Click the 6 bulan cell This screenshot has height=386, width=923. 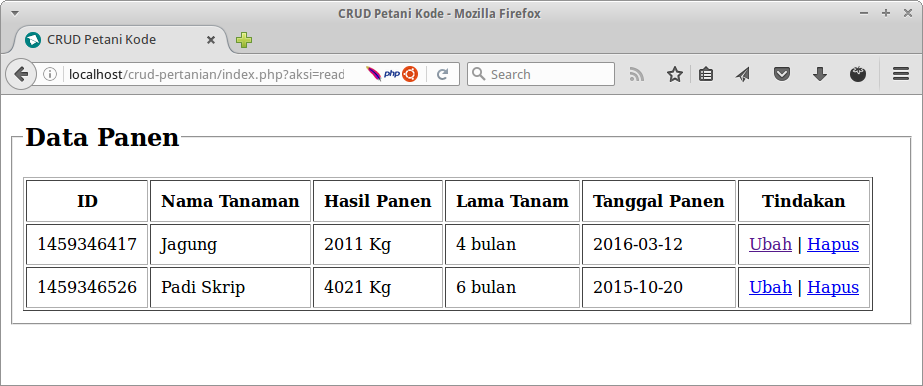(512, 287)
